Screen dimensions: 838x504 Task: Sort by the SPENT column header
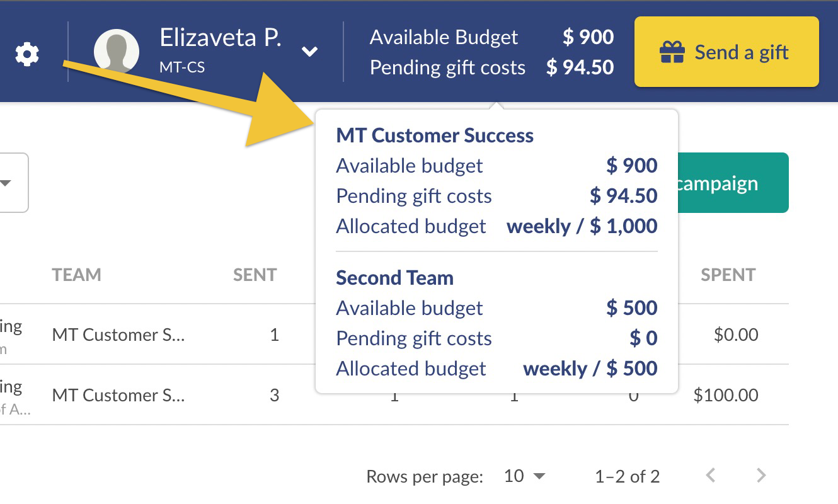728,275
